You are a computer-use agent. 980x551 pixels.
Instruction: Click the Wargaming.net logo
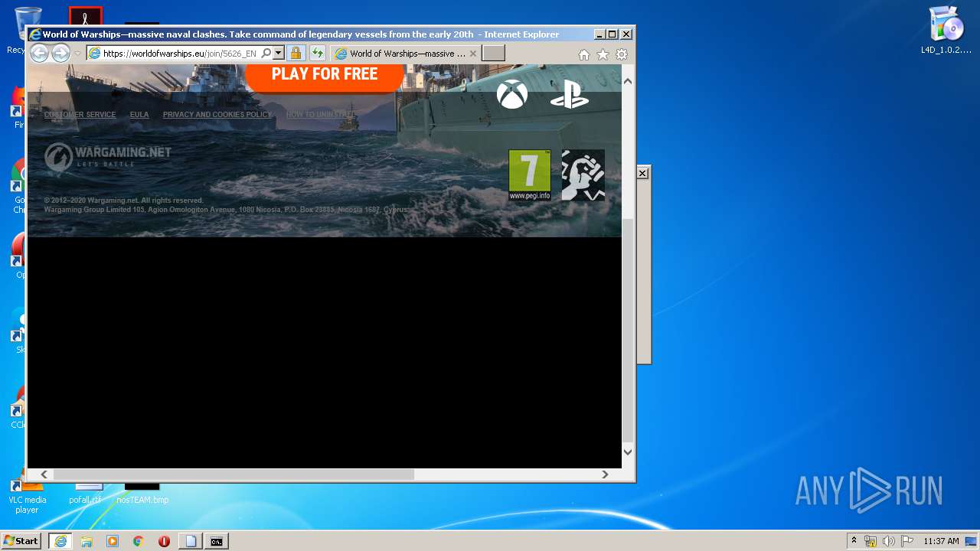pyautogui.click(x=108, y=156)
